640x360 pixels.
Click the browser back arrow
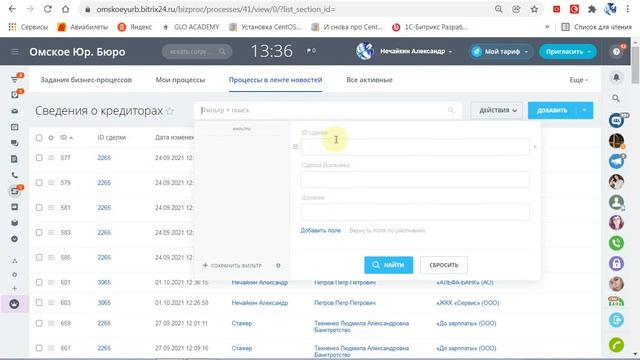click(x=12, y=9)
